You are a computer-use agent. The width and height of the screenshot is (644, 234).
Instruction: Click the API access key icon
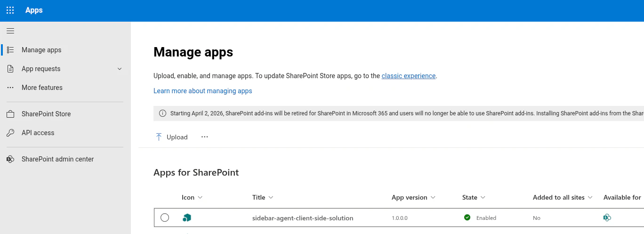(x=10, y=133)
